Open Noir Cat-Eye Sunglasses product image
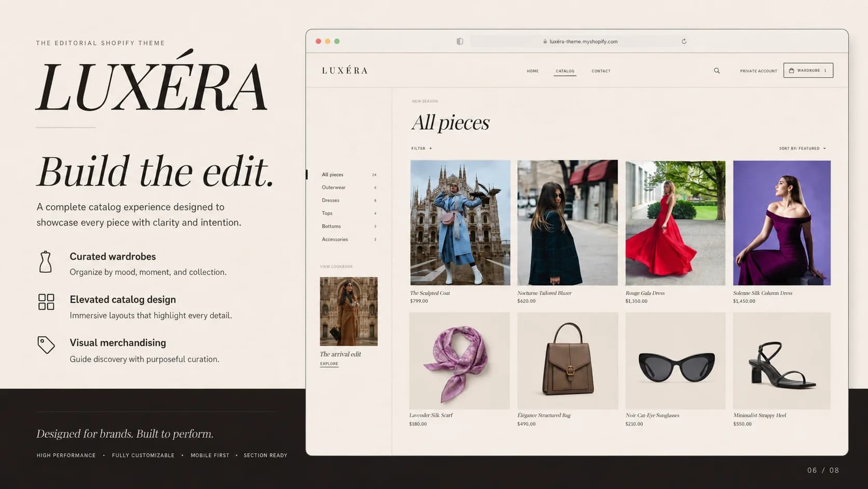 (675, 361)
